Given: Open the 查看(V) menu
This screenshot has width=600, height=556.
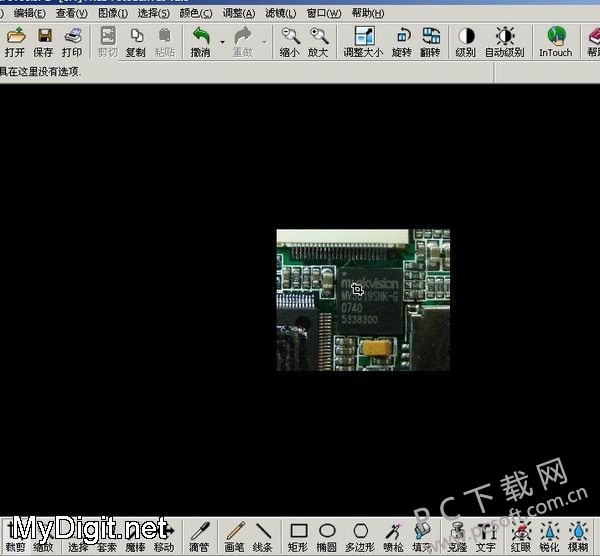Looking at the screenshot, I should (72, 13).
